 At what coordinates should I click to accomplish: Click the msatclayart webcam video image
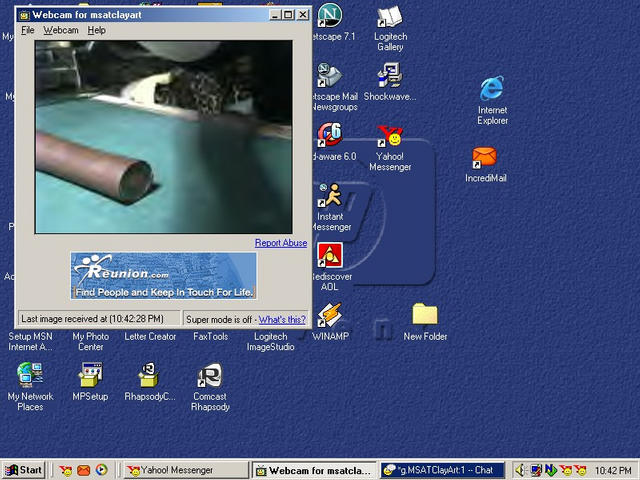tap(164, 137)
